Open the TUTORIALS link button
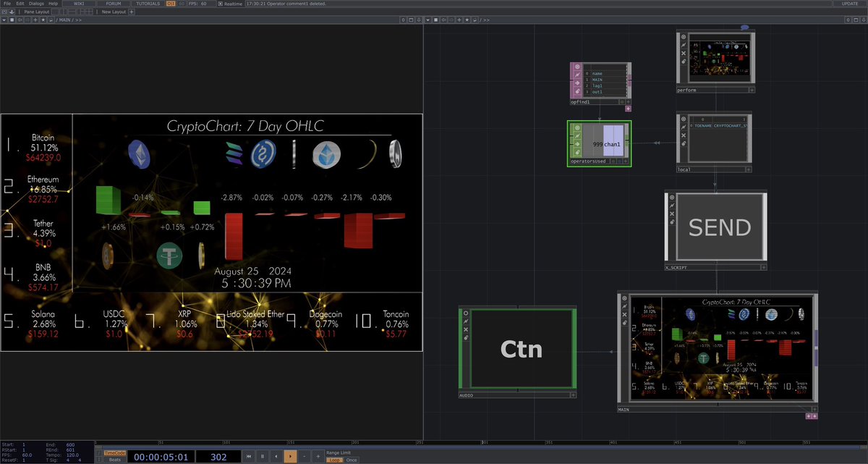Image resolution: width=868 pixels, height=464 pixels. [149, 4]
